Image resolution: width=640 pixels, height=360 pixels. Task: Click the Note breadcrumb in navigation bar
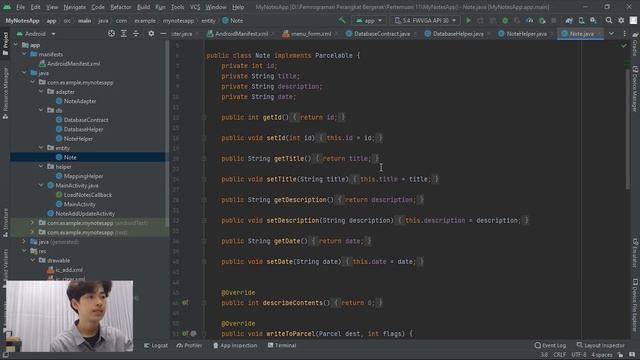pos(232,20)
